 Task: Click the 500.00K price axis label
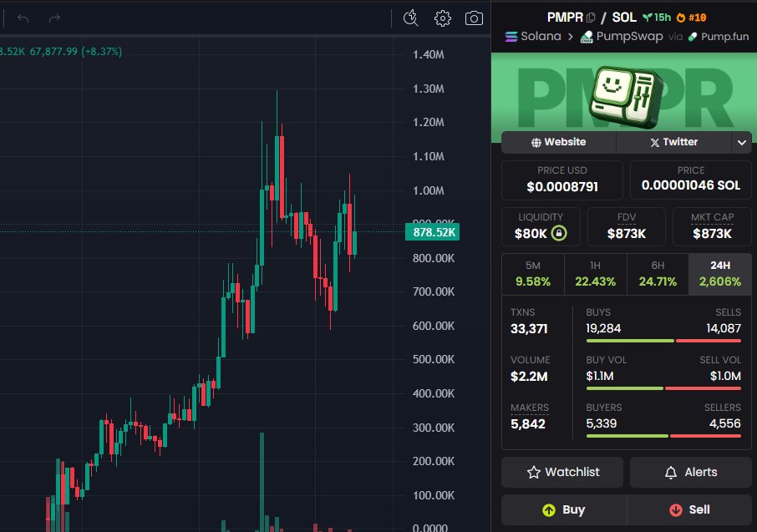(434, 360)
